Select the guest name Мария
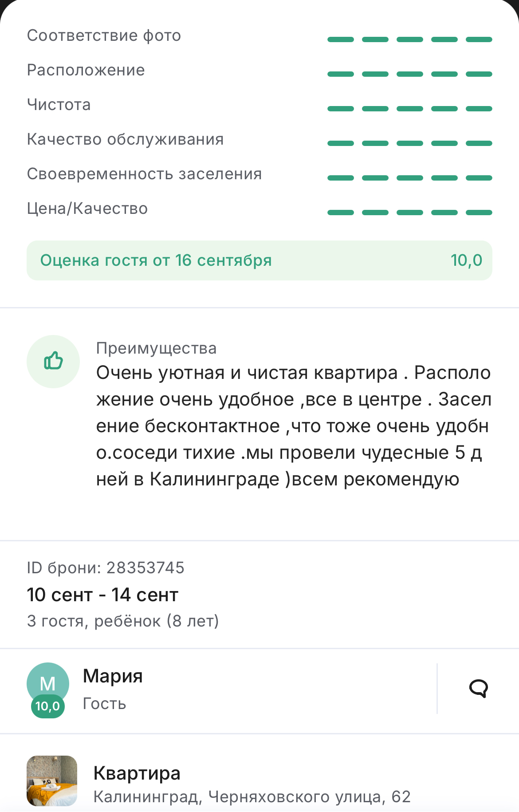This screenshot has height=812, width=519. [113, 676]
